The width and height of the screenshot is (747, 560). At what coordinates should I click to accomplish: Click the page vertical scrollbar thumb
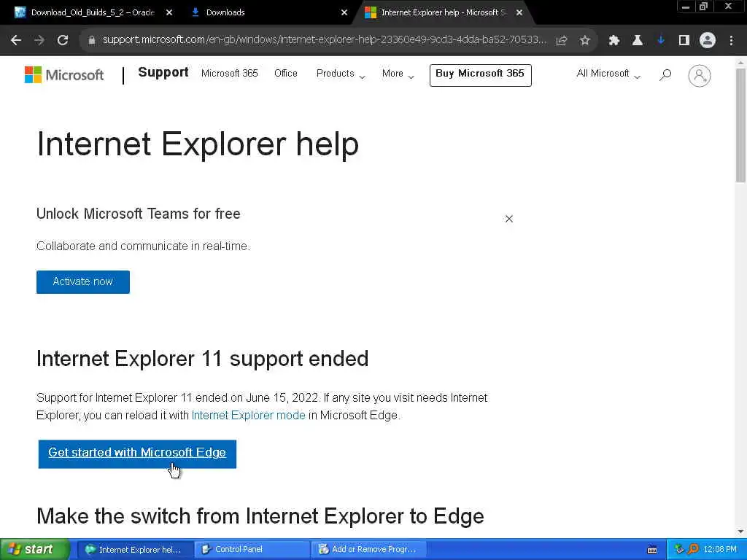coord(740,125)
